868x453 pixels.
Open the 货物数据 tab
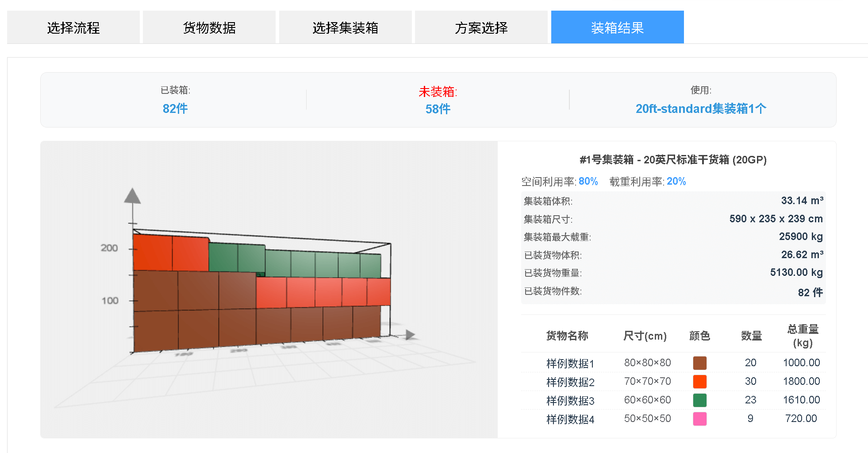(209, 27)
